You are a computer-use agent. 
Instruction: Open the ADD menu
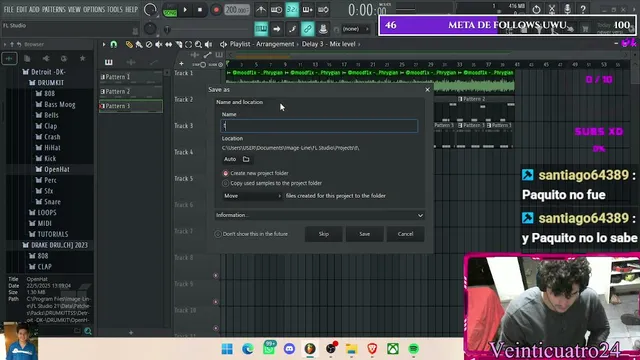(x=35, y=9)
